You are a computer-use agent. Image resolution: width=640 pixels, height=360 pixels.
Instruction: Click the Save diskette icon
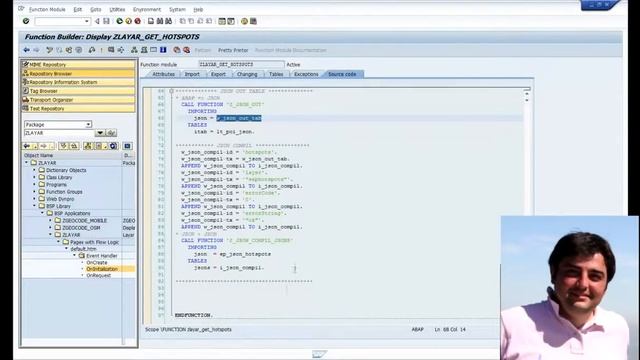106,21
